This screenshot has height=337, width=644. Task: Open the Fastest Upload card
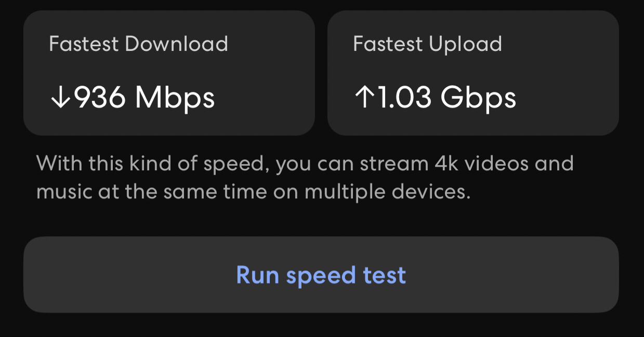pos(472,73)
